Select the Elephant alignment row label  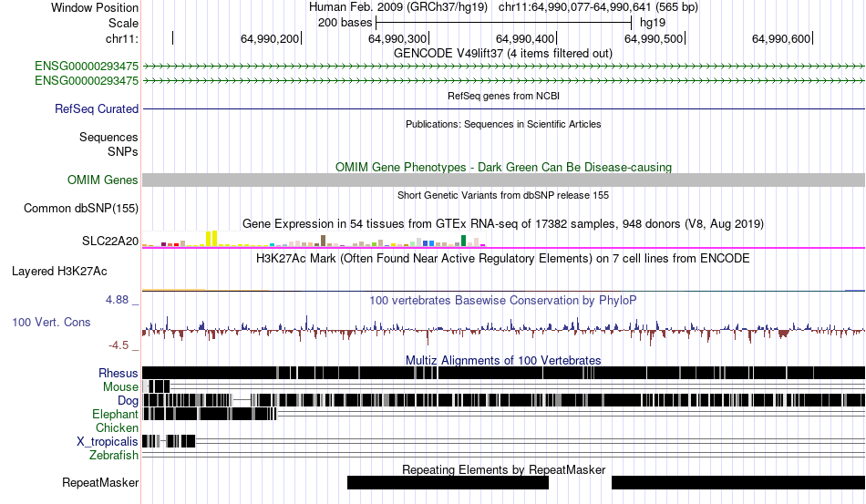point(115,414)
